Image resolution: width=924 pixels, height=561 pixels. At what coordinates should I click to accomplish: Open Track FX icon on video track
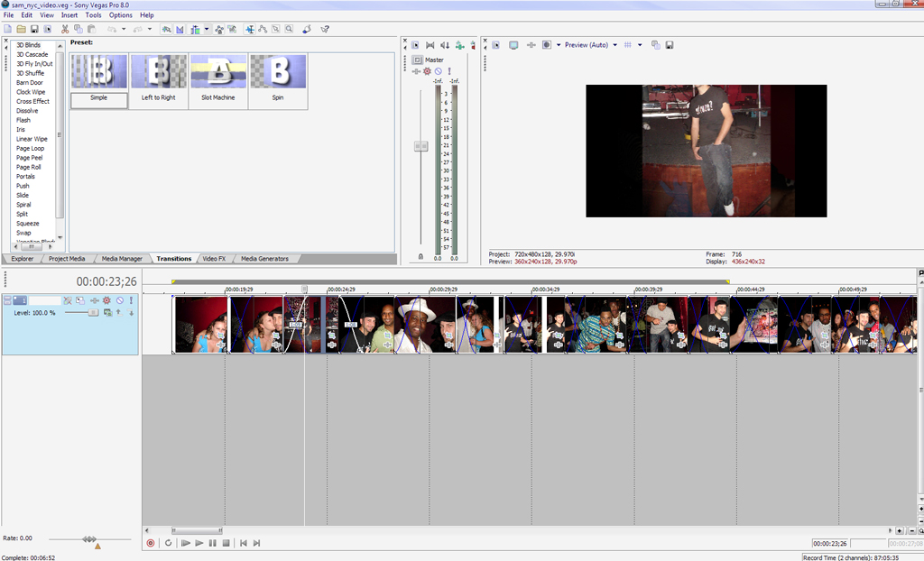click(94, 300)
